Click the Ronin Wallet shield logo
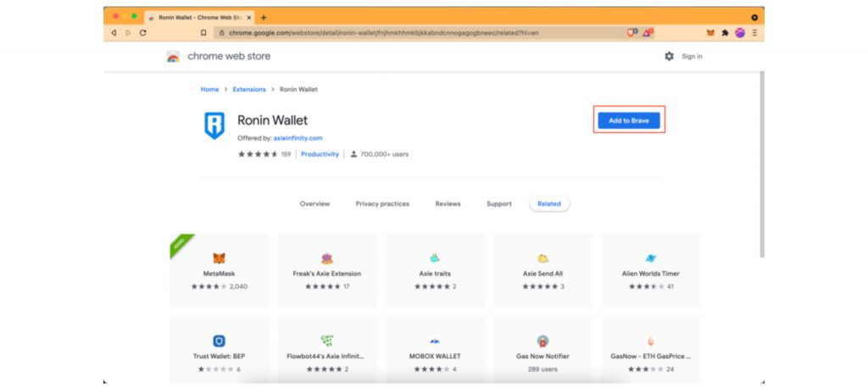868x388 pixels. point(214,125)
